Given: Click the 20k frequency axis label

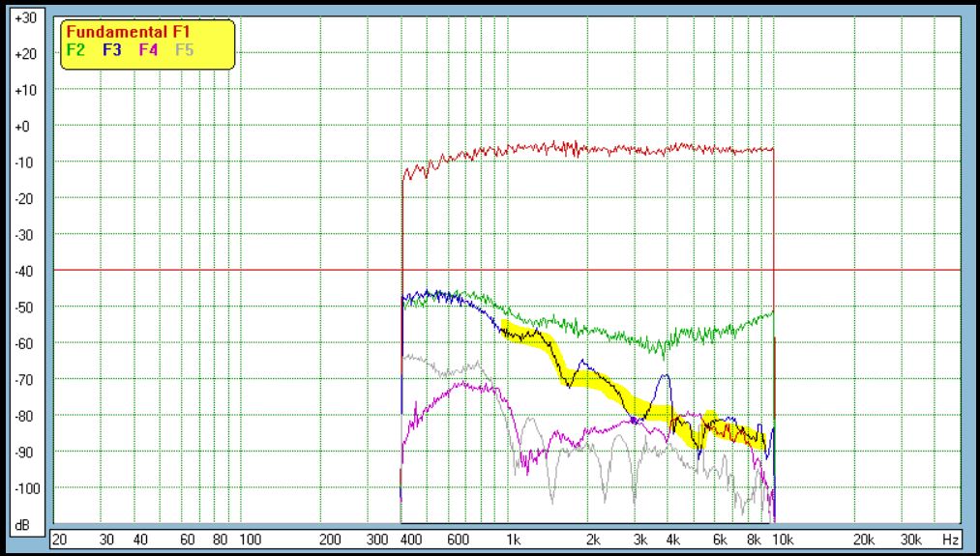Looking at the screenshot, I should [x=863, y=540].
